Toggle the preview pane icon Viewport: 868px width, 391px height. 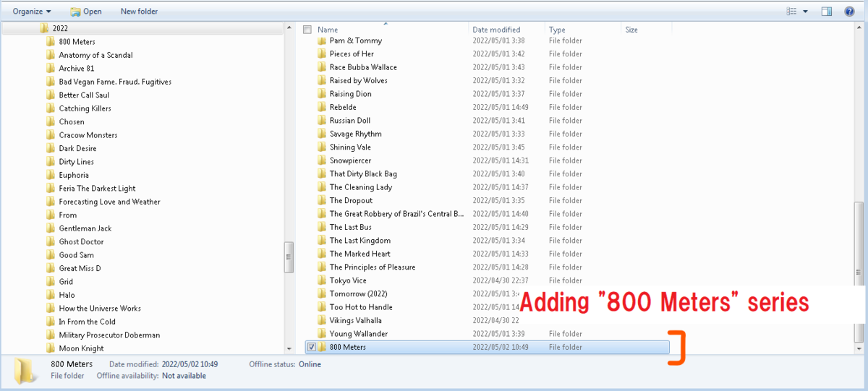tap(827, 12)
